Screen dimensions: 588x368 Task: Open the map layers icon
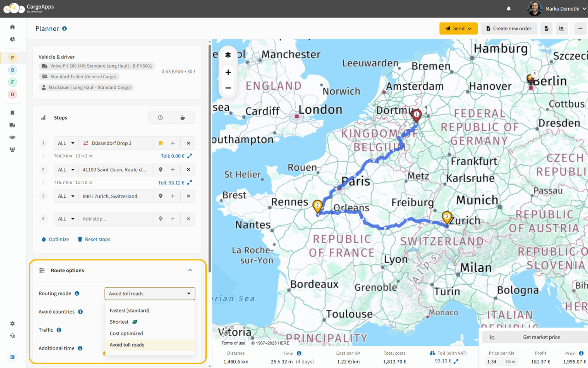pyautogui.click(x=228, y=55)
